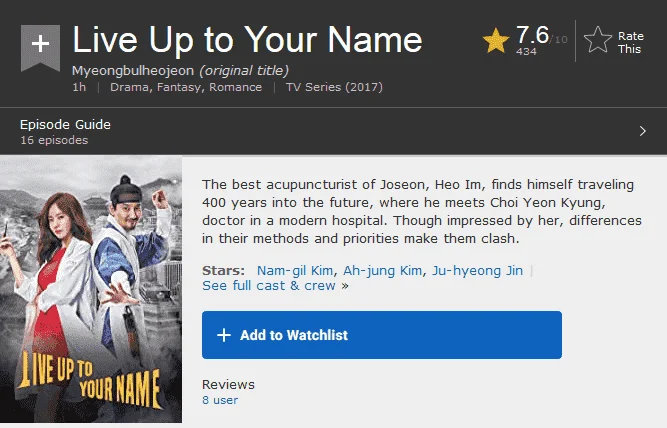Open Ju-hyeong Jin's profile link
667x428 pixels.
click(x=477, y=271)
